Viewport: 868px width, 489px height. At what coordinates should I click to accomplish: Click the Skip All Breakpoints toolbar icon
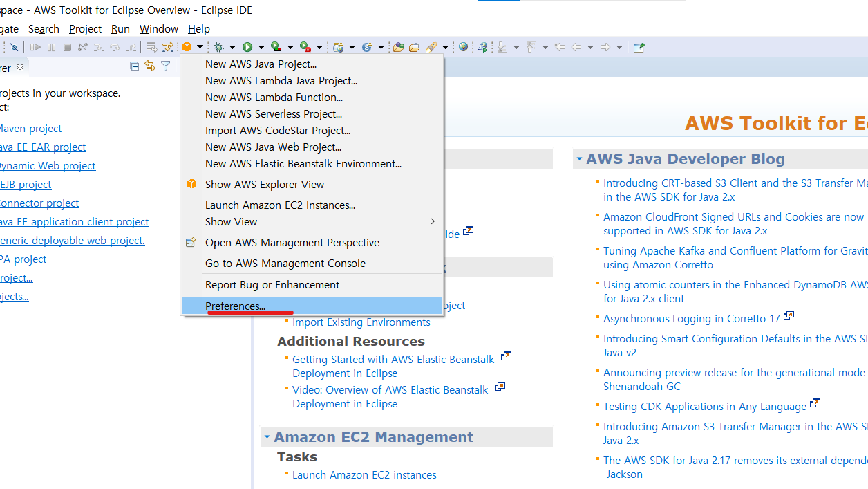[x=14, y=47]
